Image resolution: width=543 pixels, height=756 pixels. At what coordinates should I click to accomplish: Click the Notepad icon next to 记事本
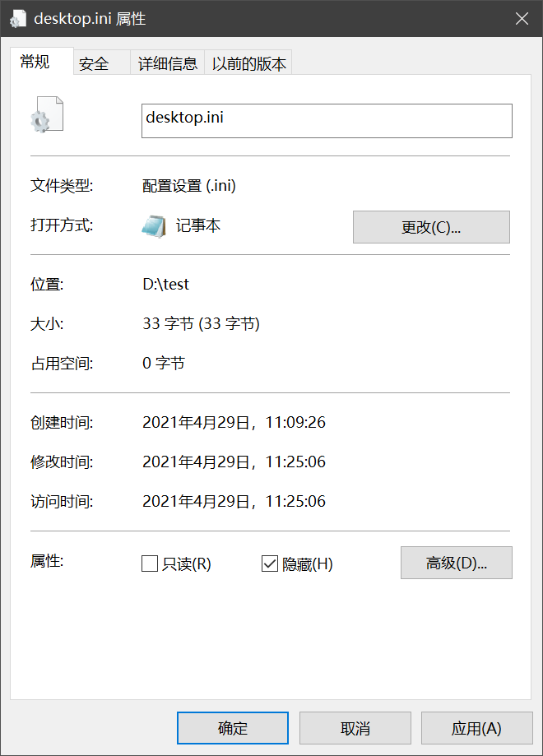click(154, 226)
